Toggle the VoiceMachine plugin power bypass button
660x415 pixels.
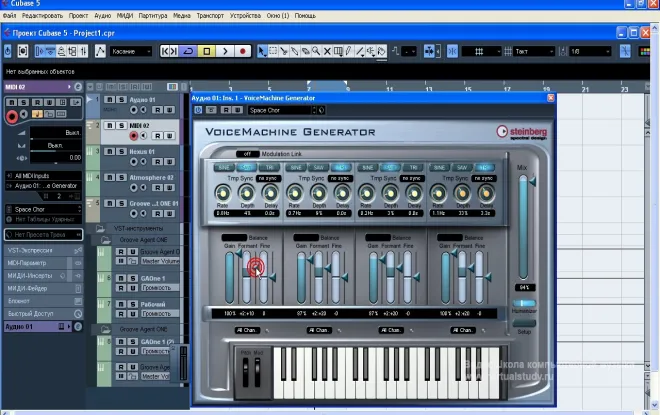pos(198,110)
